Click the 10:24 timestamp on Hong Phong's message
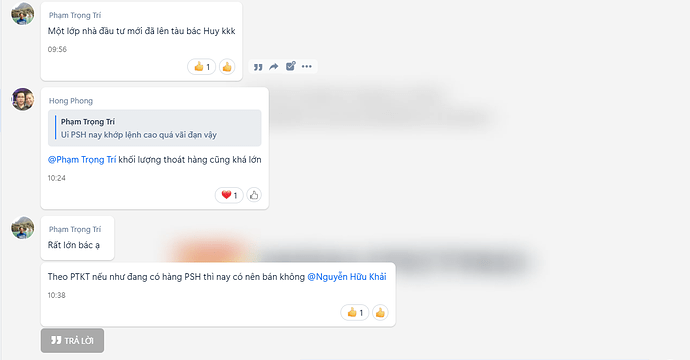Viewport: 690px width, 360px height. coord(57,178)
